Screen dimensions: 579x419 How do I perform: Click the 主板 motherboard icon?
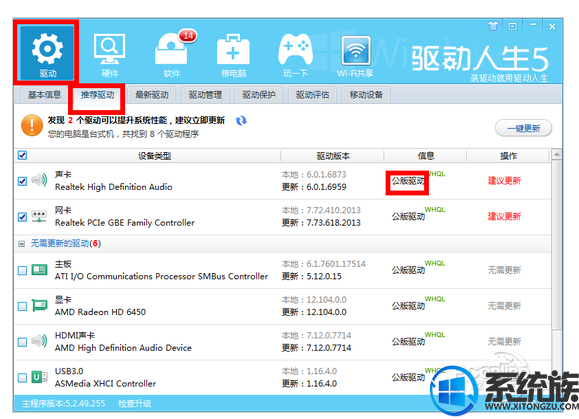pos(39,270)
